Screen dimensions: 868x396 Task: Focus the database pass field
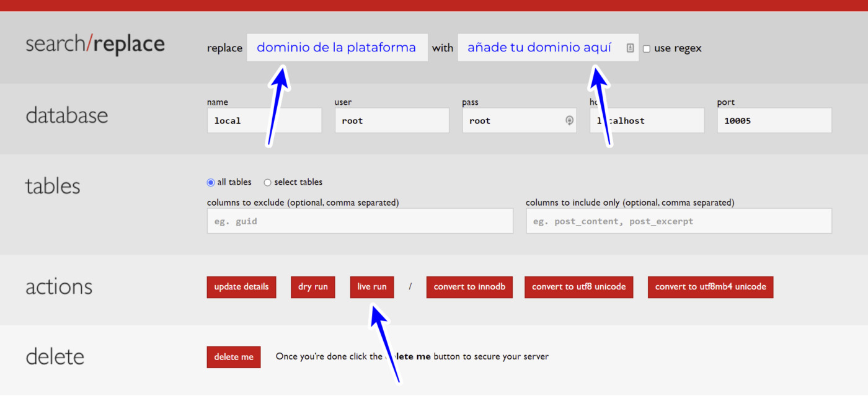pyautogui.click(x=511, y=121)
